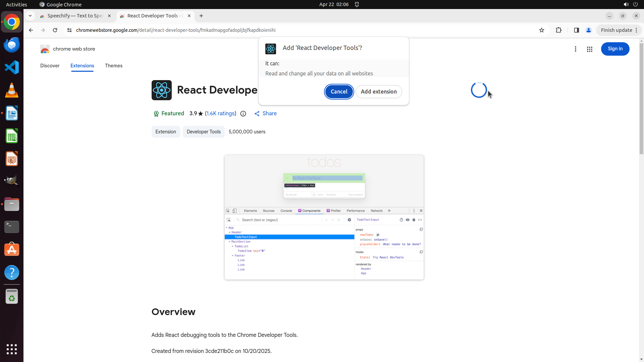Switch to the Themes tab

[113, 66]
